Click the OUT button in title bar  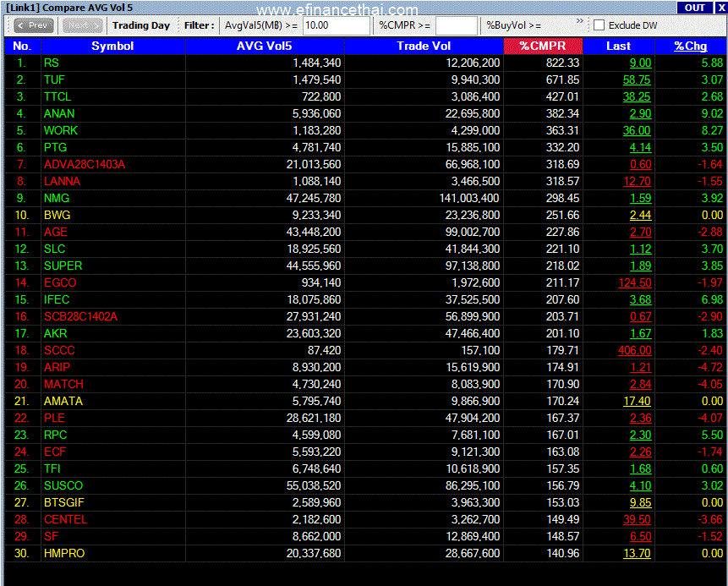(x=694, y=8)
